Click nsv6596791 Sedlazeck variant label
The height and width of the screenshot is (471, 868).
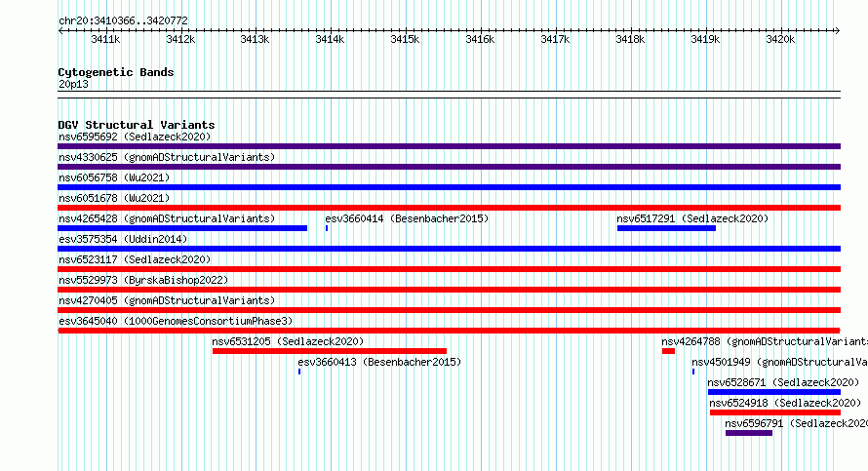point(796,423)
